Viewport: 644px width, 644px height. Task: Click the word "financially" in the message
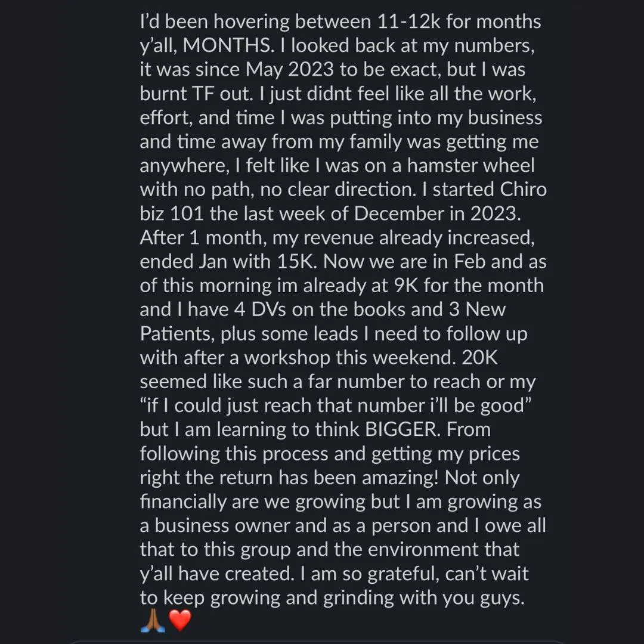coord(183,502)
